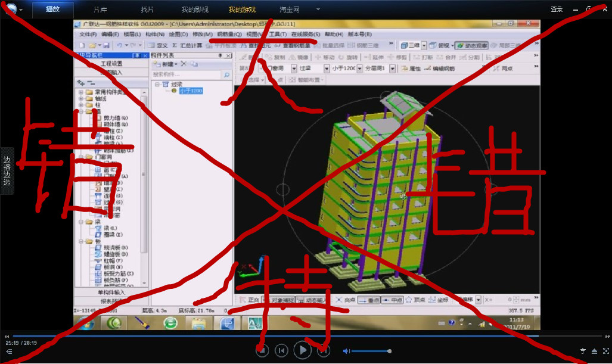Click the new file icon in GGJ2009 toolbar
Screen dimensions: 612x364
pyautogui.click(x=82, y=45)
